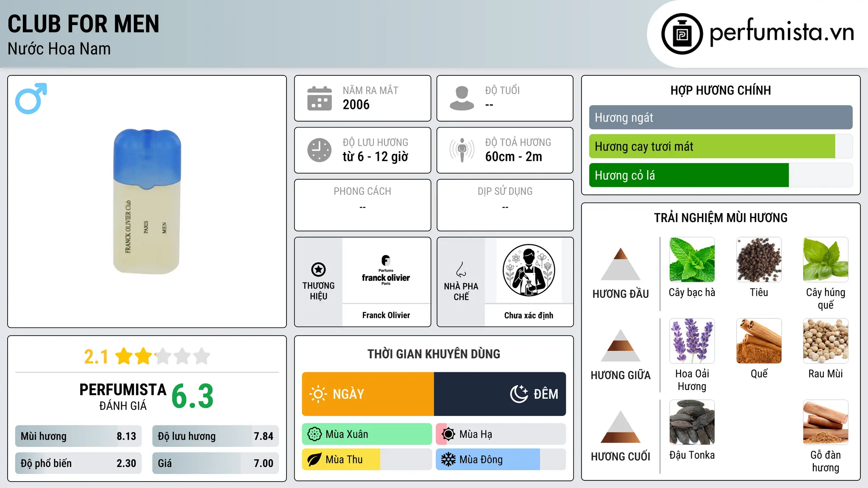Click the Độ phổ biến 2.30 score box
The height and width of the screenshot is (488, 868).
[78, 463]
